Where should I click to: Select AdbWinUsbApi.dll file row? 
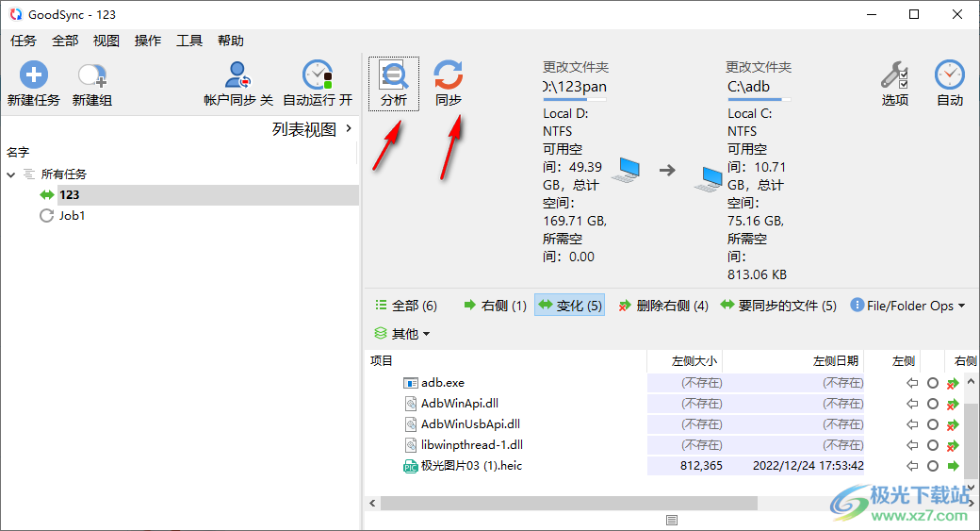[470, 424]
